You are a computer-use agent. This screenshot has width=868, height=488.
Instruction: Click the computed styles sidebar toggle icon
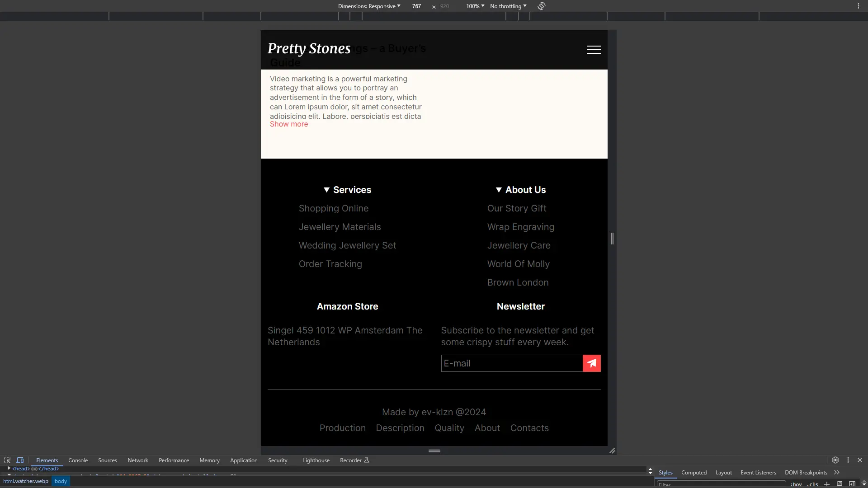[852, 484]
